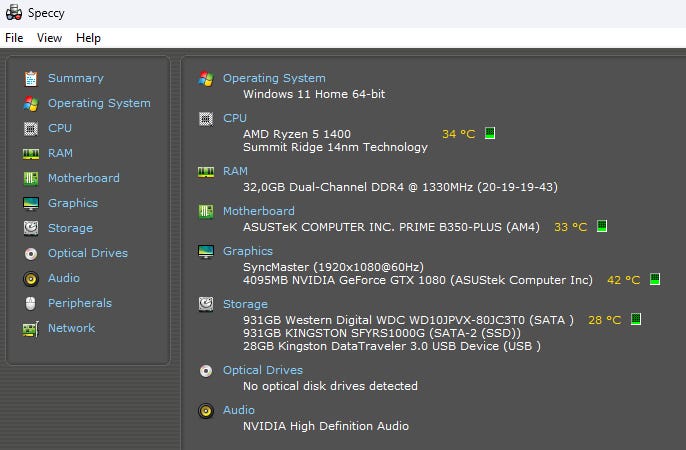Click the text 'Windows 11 Home 64-bit'
The image size is (686, 450).
314,94
